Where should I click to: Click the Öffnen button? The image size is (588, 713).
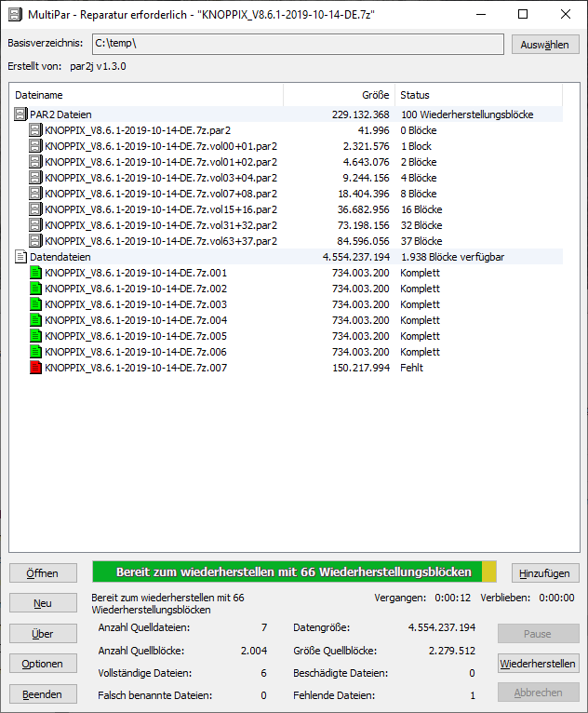43,573
